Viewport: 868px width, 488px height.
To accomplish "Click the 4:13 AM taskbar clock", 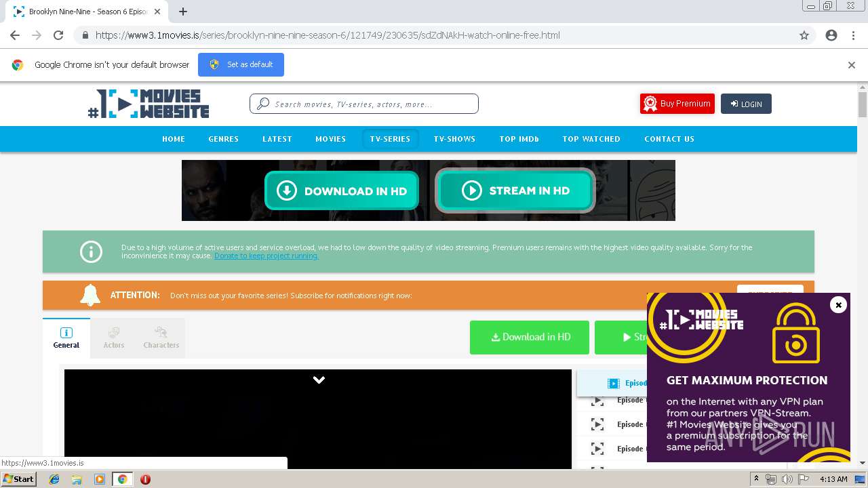I will tap(833, 479).
